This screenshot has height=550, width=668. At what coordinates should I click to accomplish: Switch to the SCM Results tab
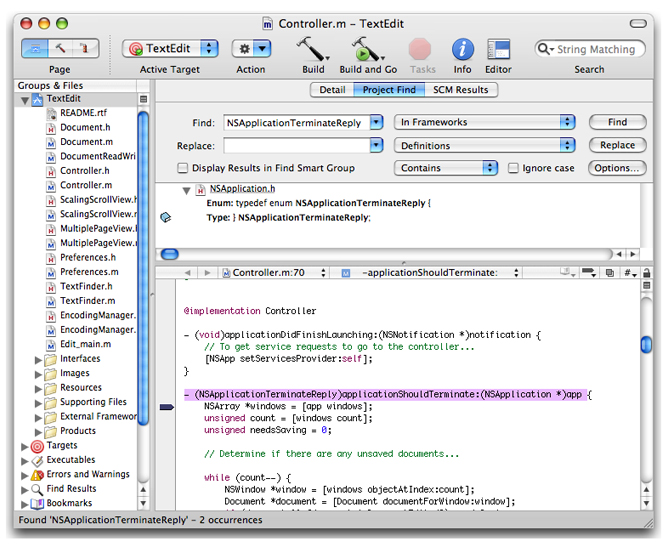point(461,90)
